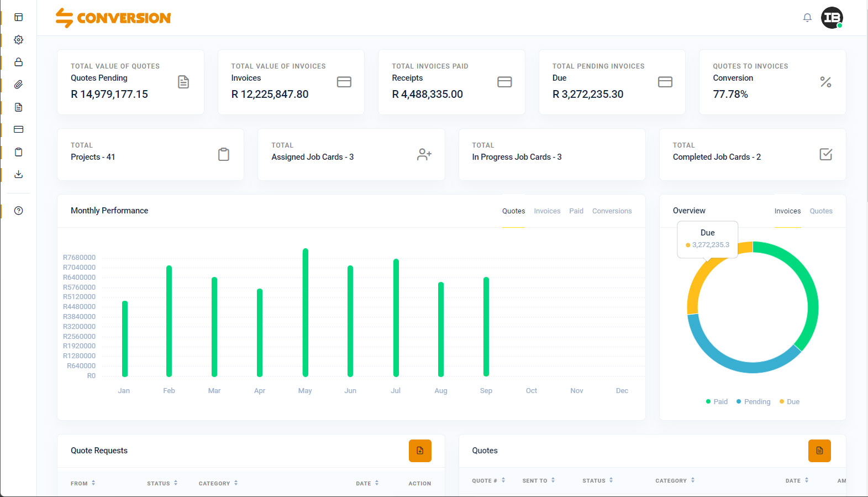
Task: Open the download icon in sidebar
Action: pos(18,174)
